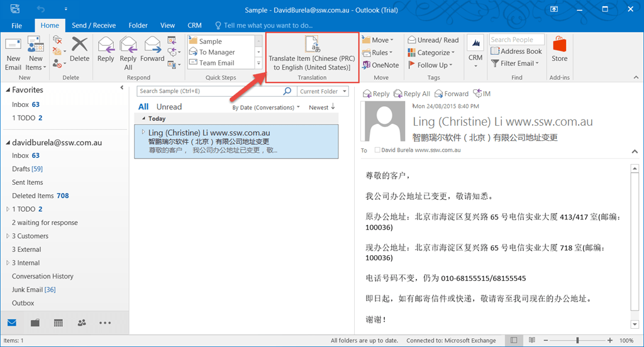Select the To Manager quick step

click(221, 52)
